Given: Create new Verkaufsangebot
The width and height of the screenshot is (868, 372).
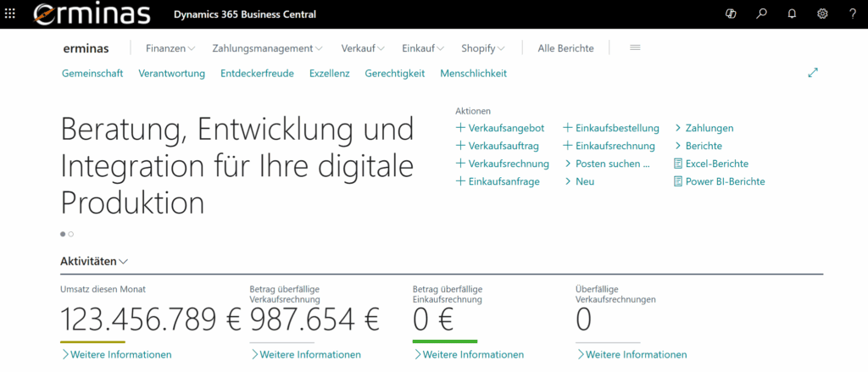Looking at the screenshot, I should pos(500,128).
